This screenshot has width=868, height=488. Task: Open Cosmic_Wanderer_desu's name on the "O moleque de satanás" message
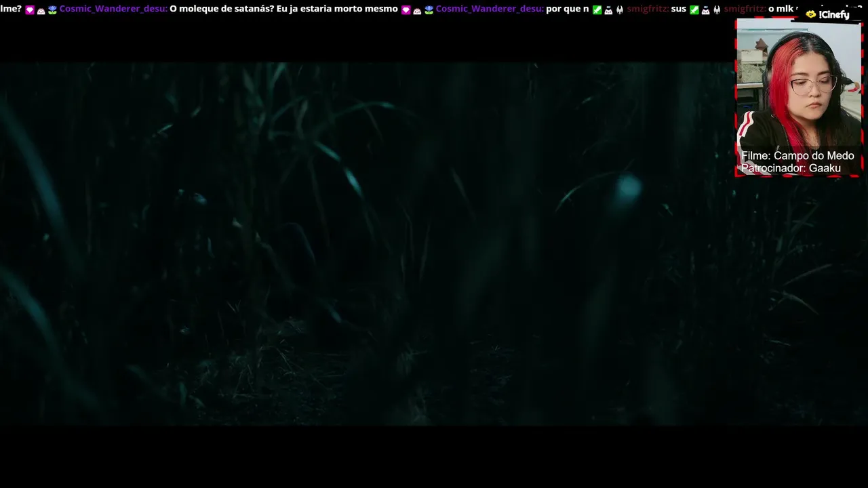[x=113, y=9]
